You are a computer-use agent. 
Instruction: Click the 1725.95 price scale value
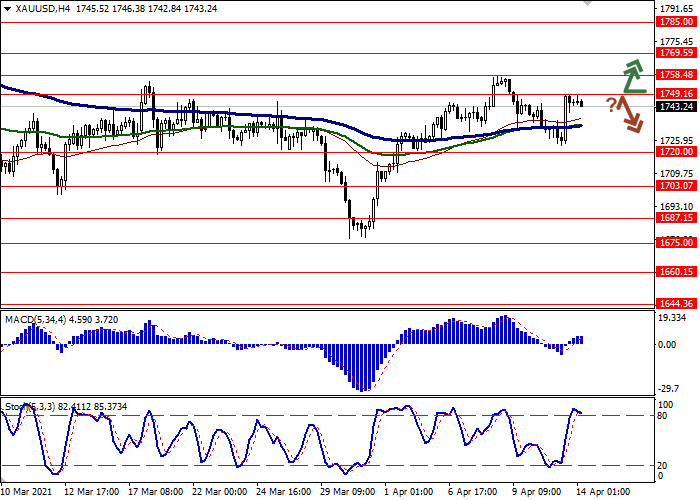point(676,141)
